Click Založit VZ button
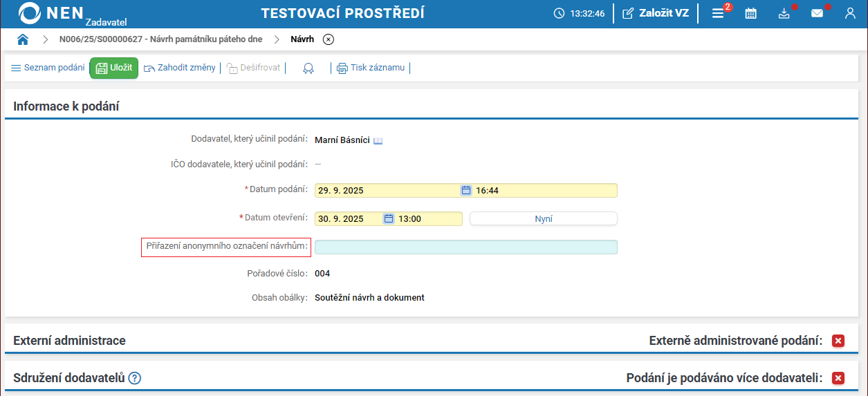868x396 pixels. 656,13
